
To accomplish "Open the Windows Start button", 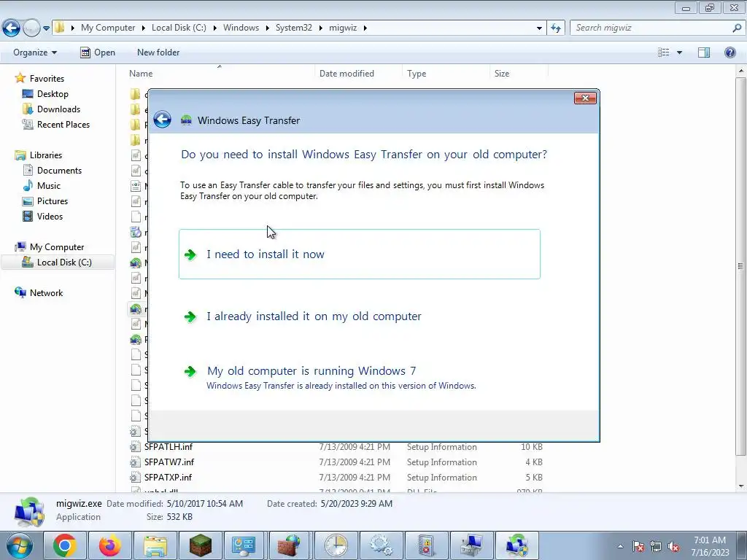I will click(19, 545).
